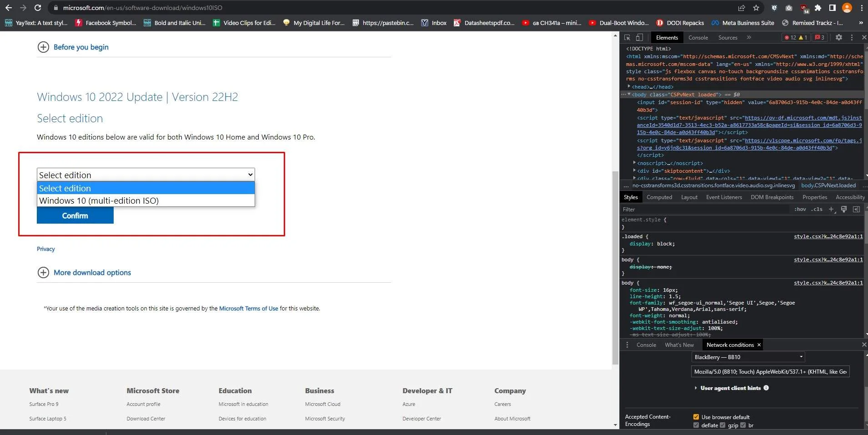Expand the head element in DOM tree
The image size is (868, 435).
coord(629,86)
